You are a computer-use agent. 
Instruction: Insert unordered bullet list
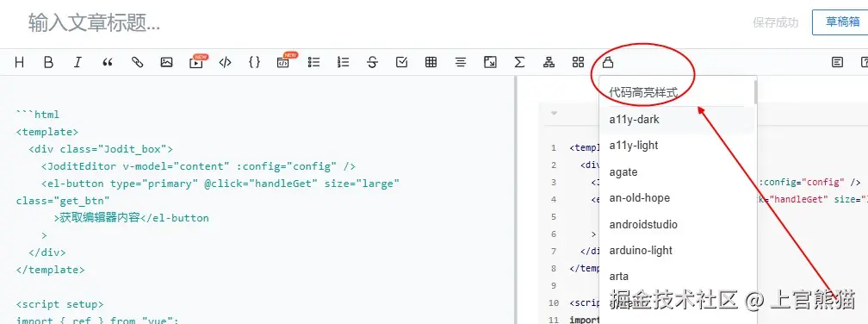click(313, 63)
